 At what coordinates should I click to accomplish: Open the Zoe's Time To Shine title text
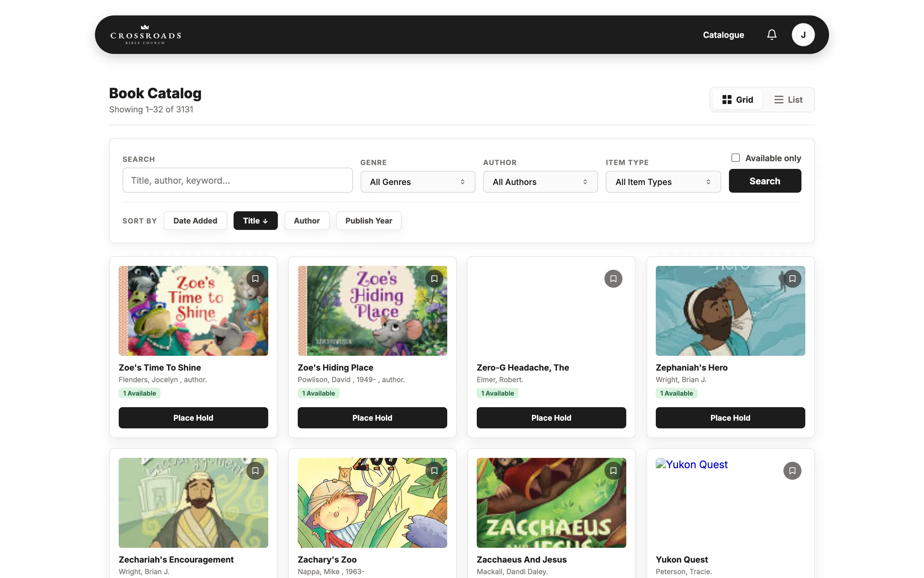coord(159,367)
